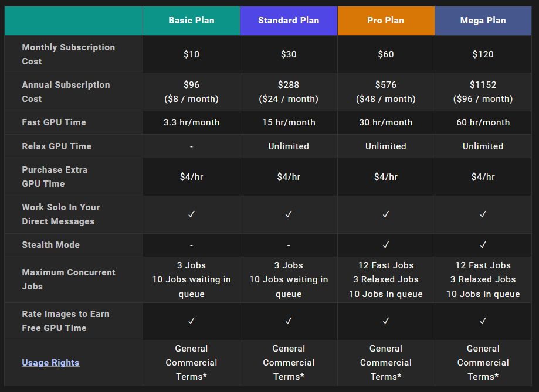Click Standard Plan's Work Solo checkmark
This screenshot has height=392, width=539.
tap(289, 214)
